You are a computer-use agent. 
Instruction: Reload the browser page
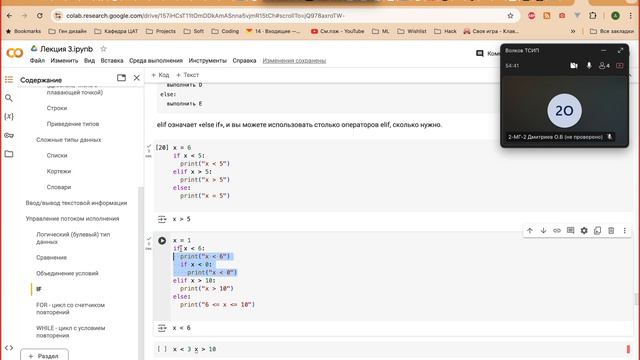coord(40,16)
